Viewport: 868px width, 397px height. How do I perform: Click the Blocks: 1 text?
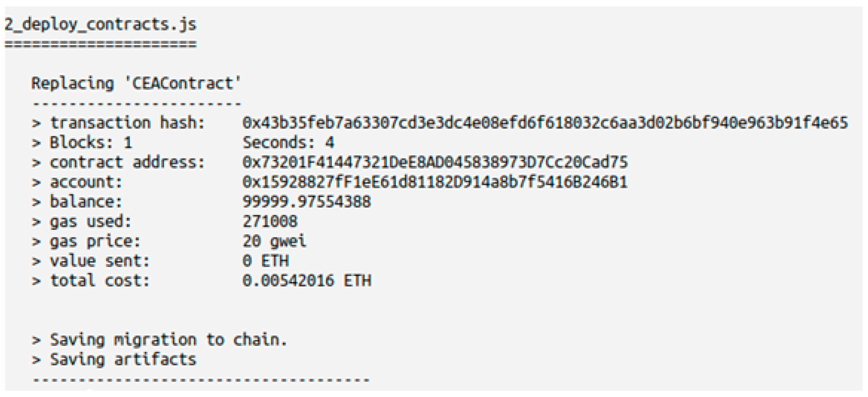tap(91, 143)
